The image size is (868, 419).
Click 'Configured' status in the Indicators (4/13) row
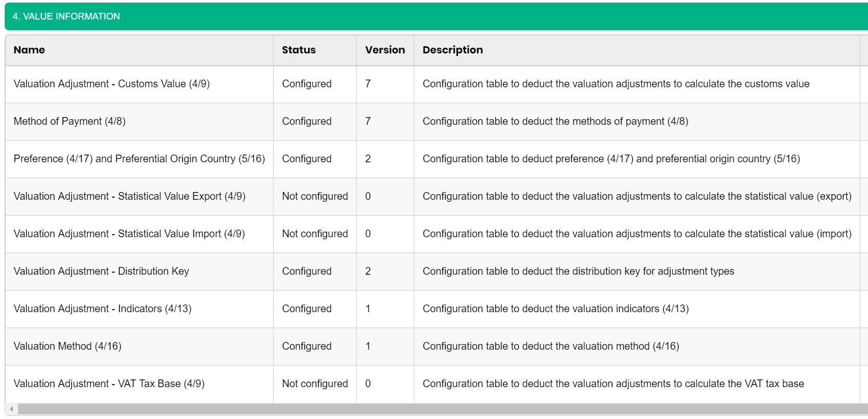point(307,309)
